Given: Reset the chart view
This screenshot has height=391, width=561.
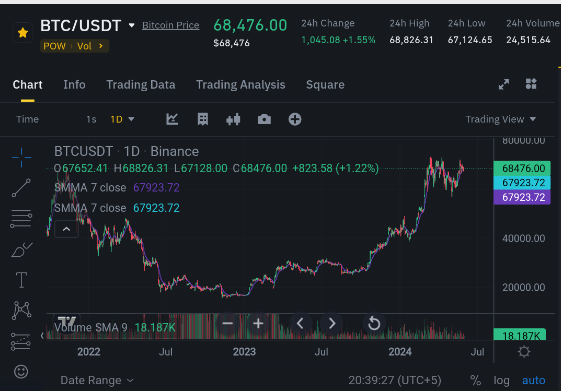Looking at the screenshot, I should (x=374, y=323).
